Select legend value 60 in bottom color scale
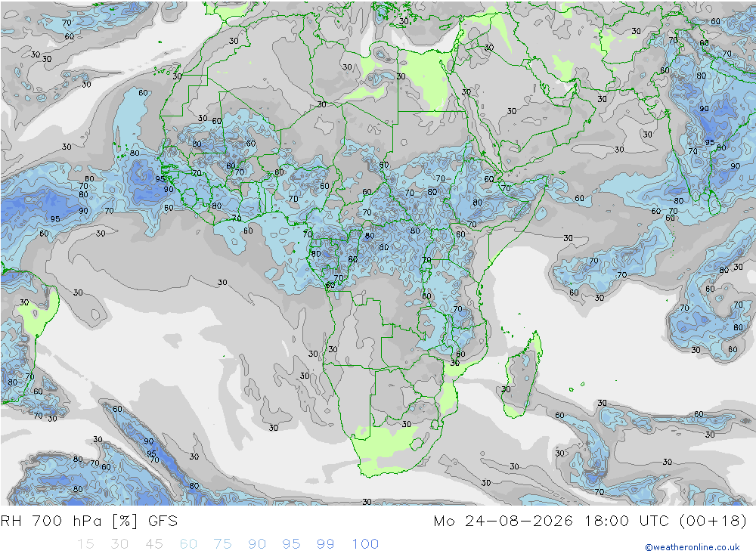756x554 pixels. point(188,544)
